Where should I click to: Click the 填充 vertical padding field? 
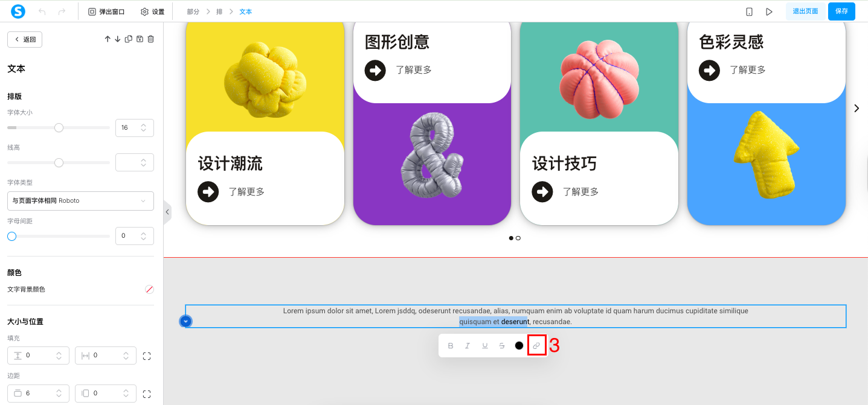pyautogui.click(x=38, y=356)
